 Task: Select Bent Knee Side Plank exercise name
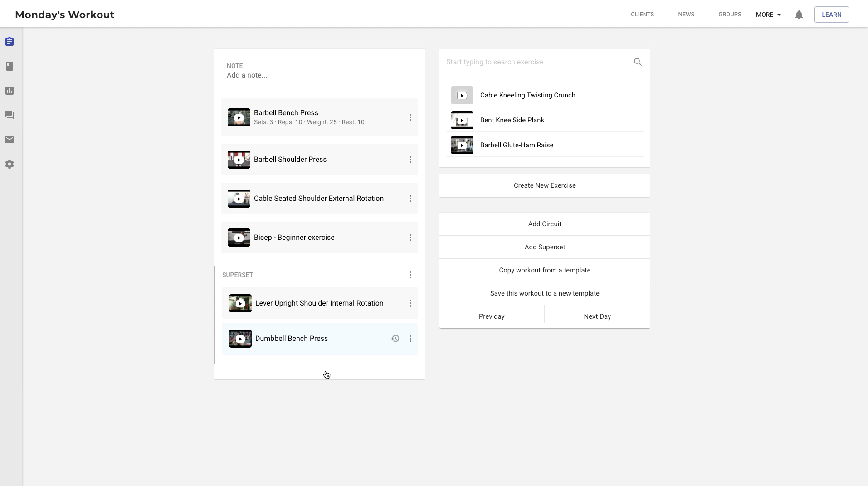pos(512,120)
